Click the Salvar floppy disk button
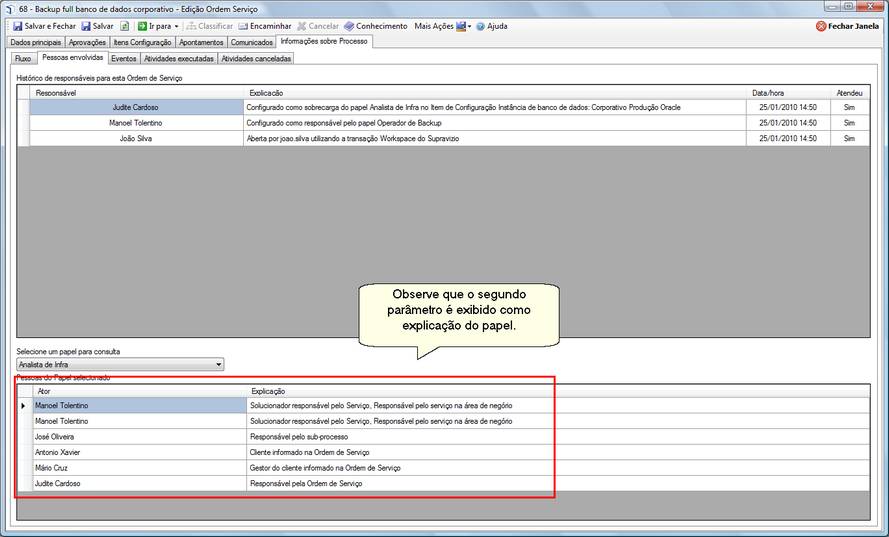 [97, 26]
